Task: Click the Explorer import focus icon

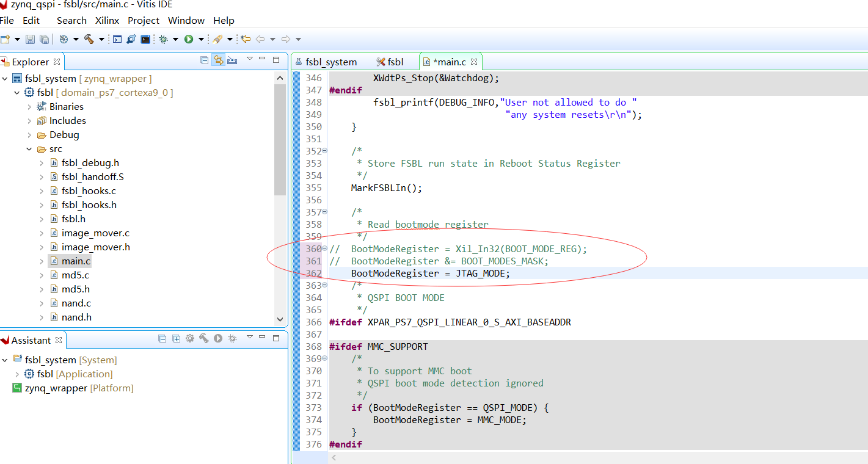Action: [232, 60]
